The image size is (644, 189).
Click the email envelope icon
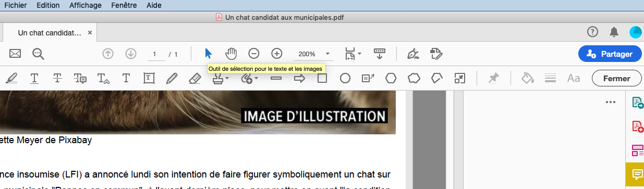pos(15,53)
